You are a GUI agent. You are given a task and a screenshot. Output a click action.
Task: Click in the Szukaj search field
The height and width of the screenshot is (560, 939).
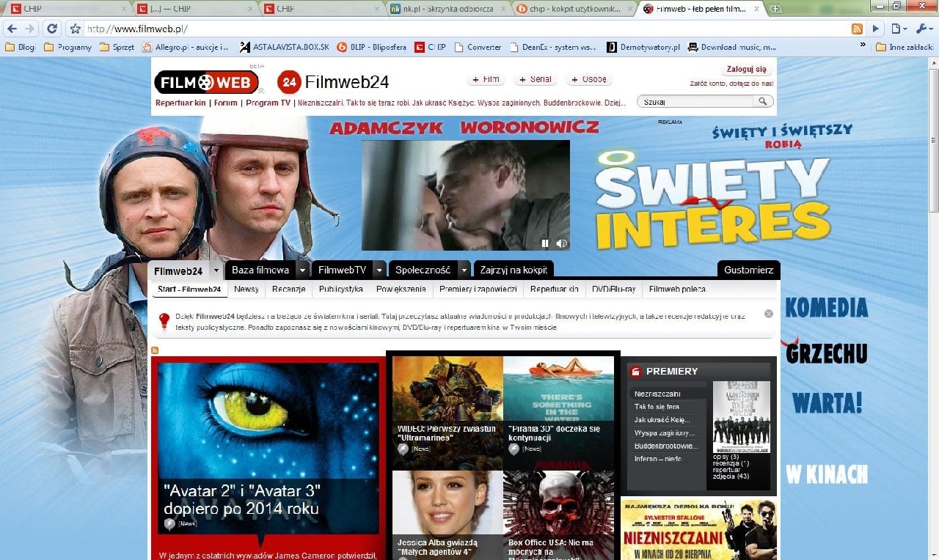tap(697, 102)
